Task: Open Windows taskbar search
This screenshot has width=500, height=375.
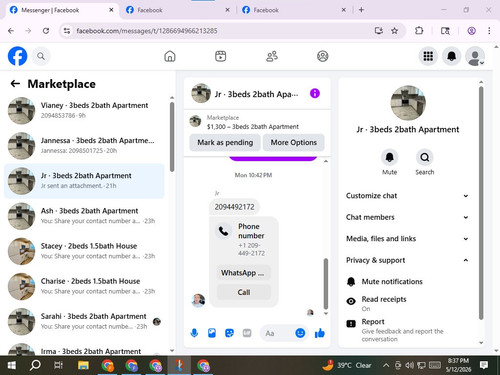Action: (x=35, y=366)
